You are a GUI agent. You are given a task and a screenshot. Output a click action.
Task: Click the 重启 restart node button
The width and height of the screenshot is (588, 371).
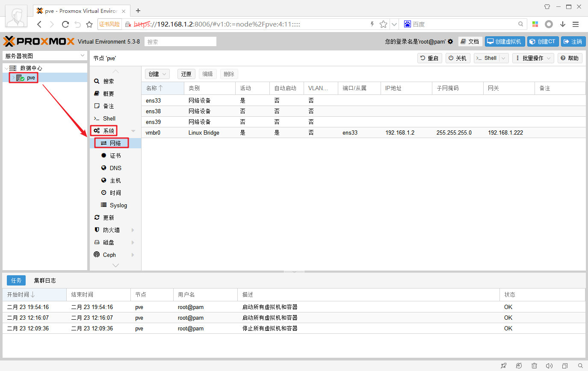[430, 58]
